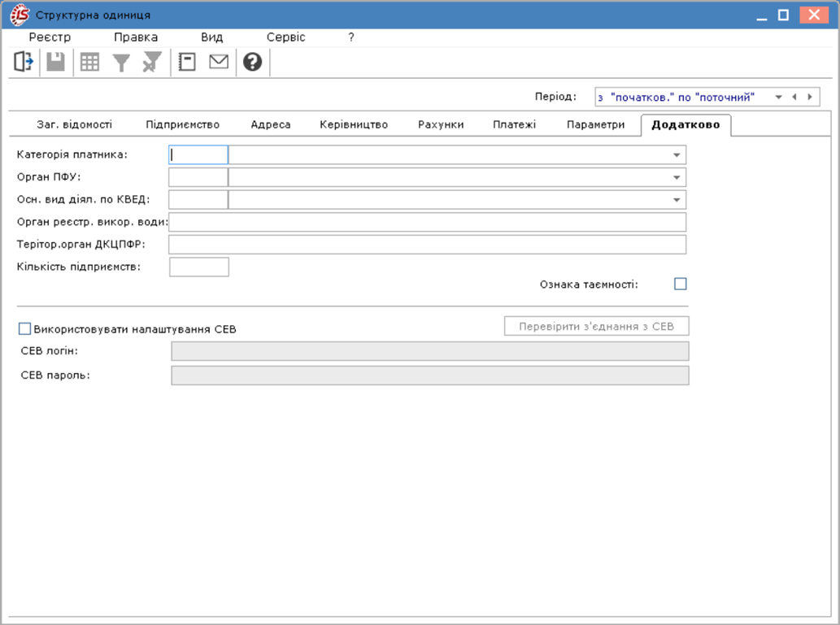
Task: Expand the Категорія платника dropdown
Action: pos(677,155)
